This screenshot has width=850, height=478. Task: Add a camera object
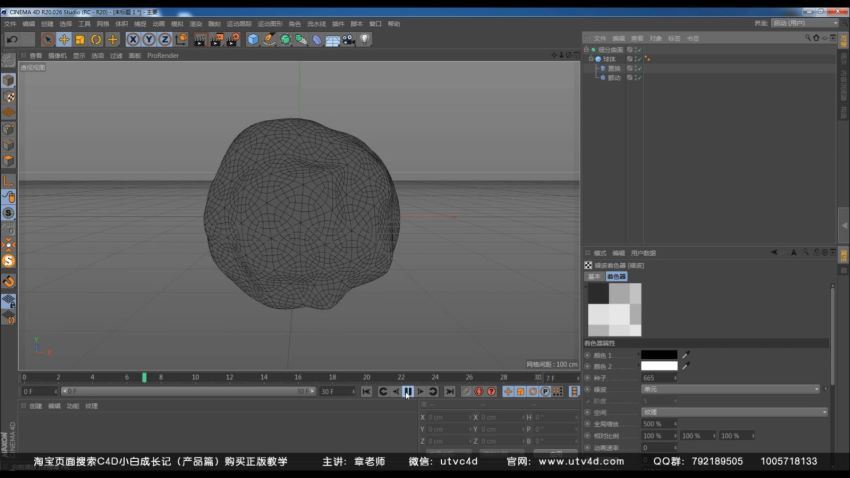[349, 40]
